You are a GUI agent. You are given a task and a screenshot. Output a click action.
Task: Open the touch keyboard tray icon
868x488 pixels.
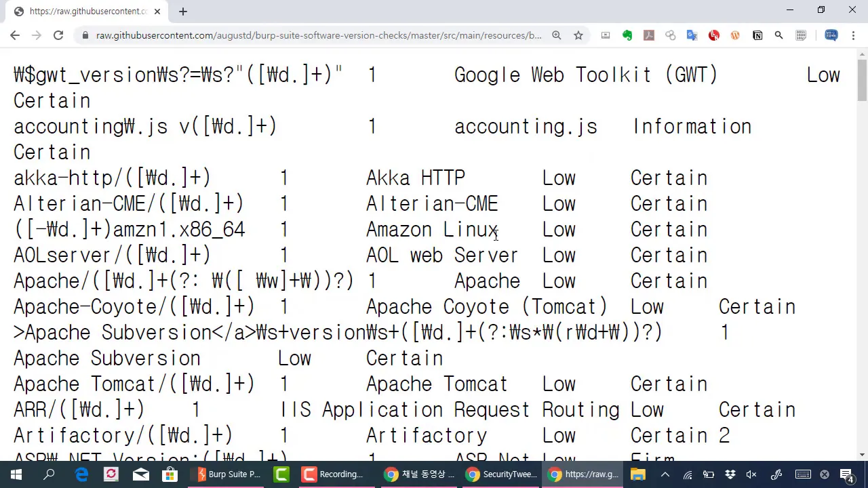point(803,474)
